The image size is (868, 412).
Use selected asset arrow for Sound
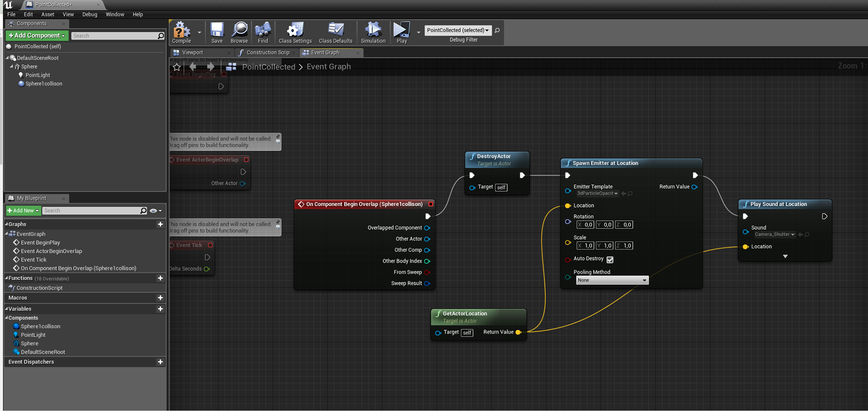click(x=800, y=235)
